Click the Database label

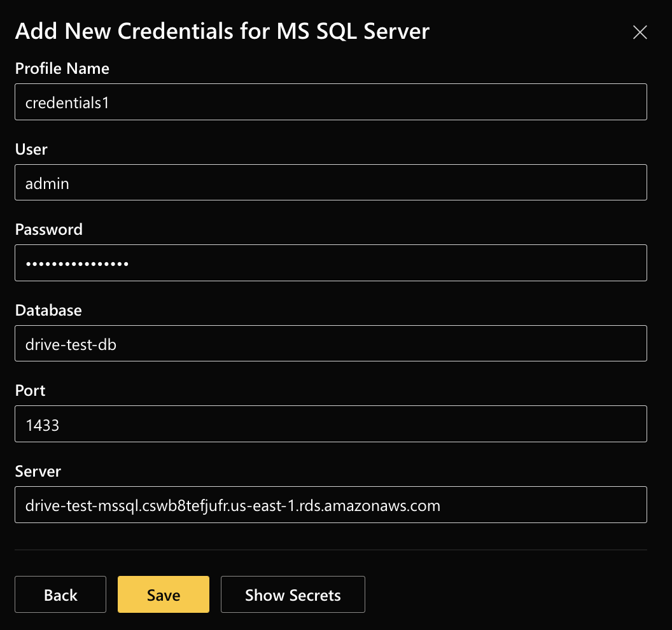click(x=48, y=310)
